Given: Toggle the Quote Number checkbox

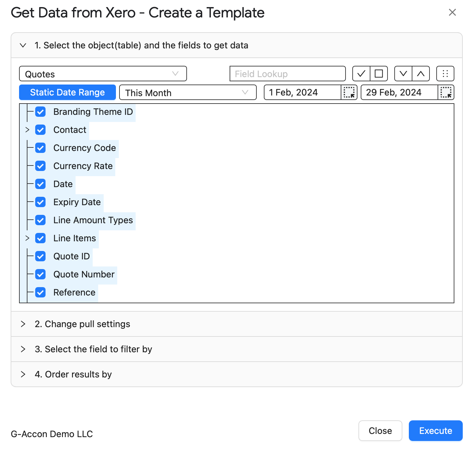Looking at the screenshot, I should [40, 274].
